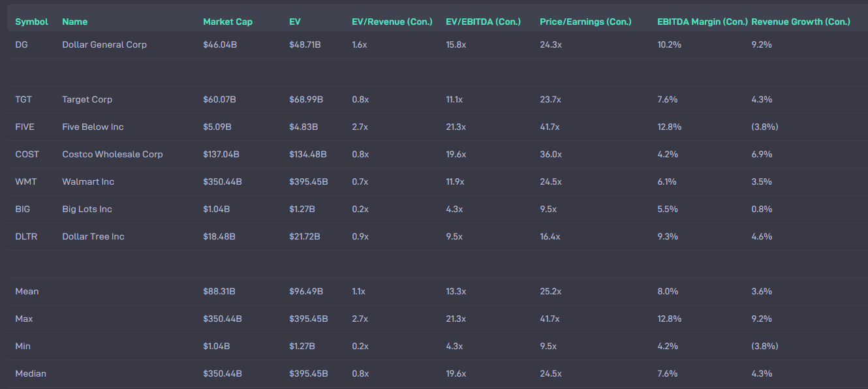
Task: Click the EBITDA Margin (Con.) column header
Action: [x=702, y=22]
